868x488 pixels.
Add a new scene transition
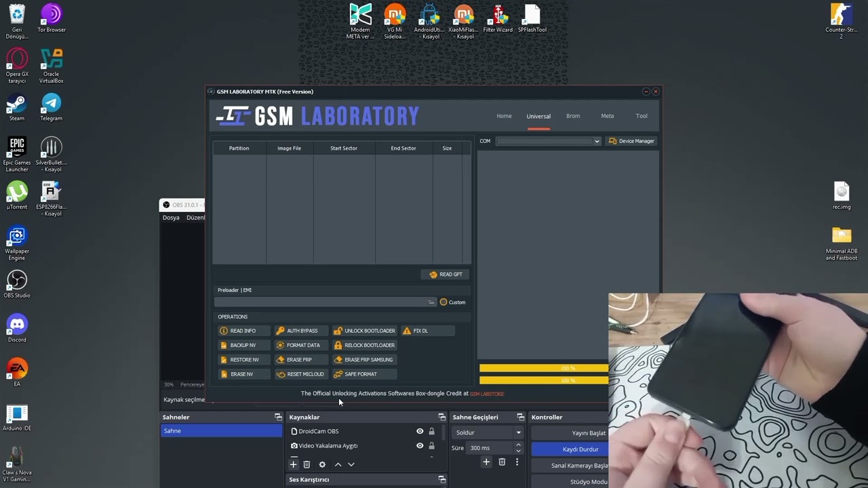pyautogui.click(x=486, y=462)
